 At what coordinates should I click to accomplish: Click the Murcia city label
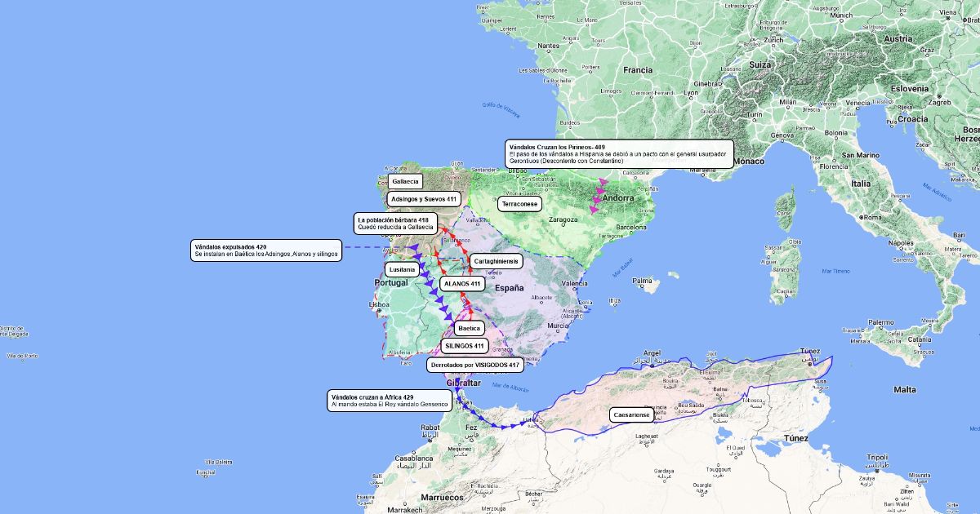coord(558,325)
